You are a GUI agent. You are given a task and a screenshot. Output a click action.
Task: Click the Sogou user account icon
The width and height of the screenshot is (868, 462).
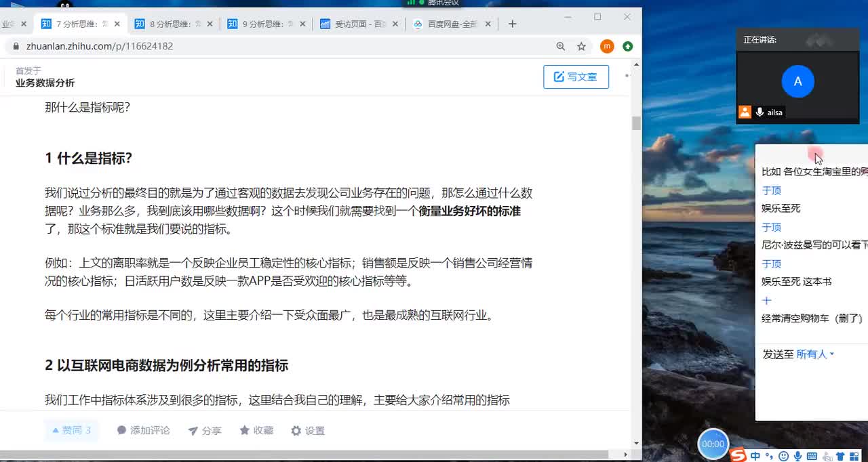(x=827, y=457)
